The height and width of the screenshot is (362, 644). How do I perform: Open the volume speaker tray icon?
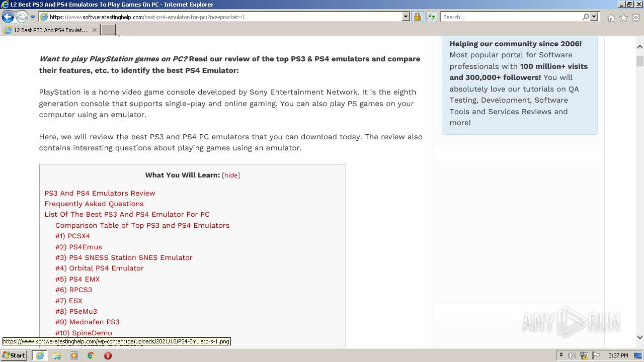pos(572,355)
